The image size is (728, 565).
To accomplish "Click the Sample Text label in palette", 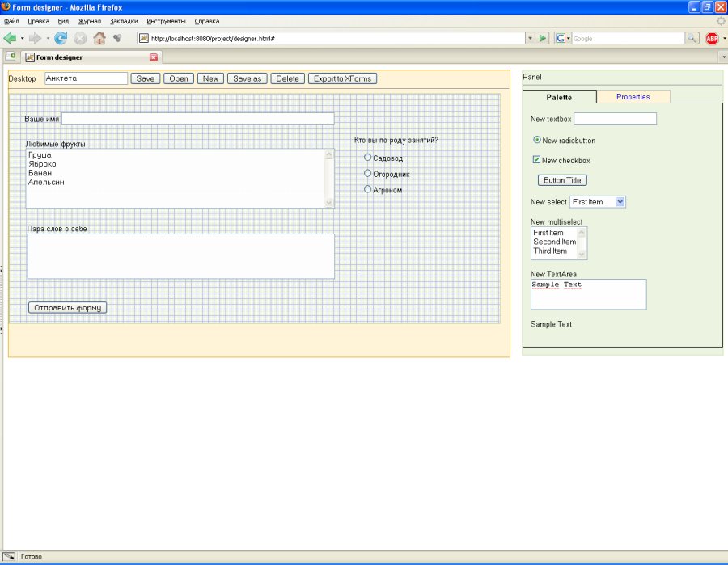I will point(551,324).
